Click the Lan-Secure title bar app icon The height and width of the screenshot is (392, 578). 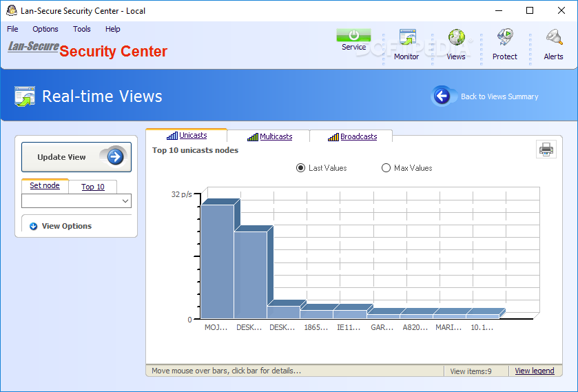[12, 11]
